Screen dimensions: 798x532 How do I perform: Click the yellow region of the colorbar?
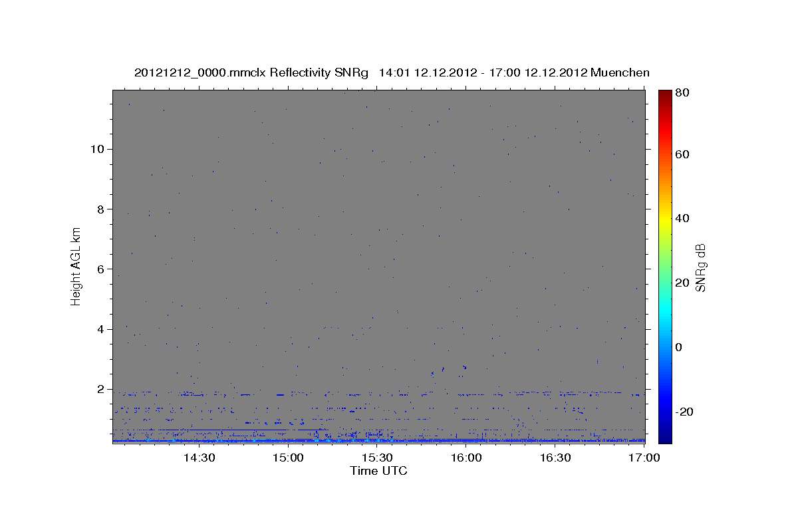pos(665,219)
